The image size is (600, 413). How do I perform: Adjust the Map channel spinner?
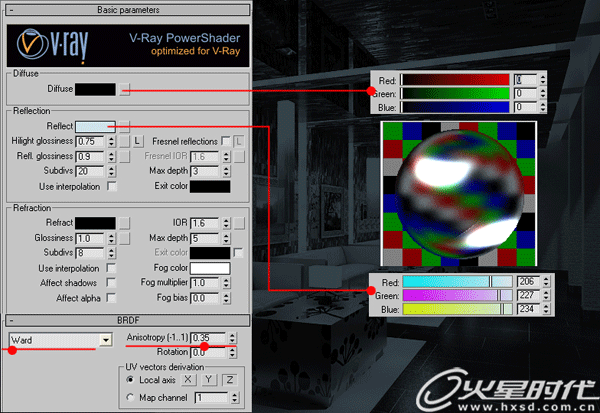235,398
